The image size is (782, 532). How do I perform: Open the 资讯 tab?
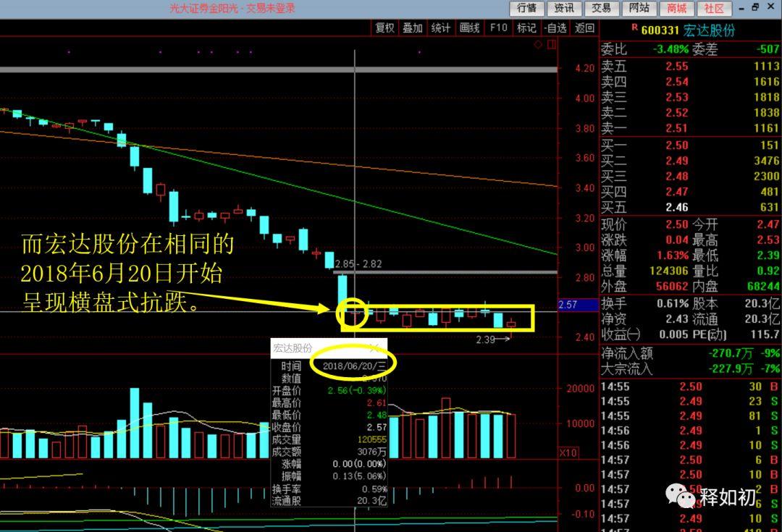tap(564, 8)
